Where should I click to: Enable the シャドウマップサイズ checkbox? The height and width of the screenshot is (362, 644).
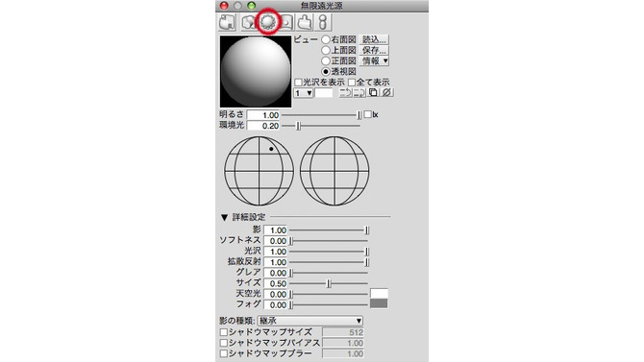coord(224,332)
